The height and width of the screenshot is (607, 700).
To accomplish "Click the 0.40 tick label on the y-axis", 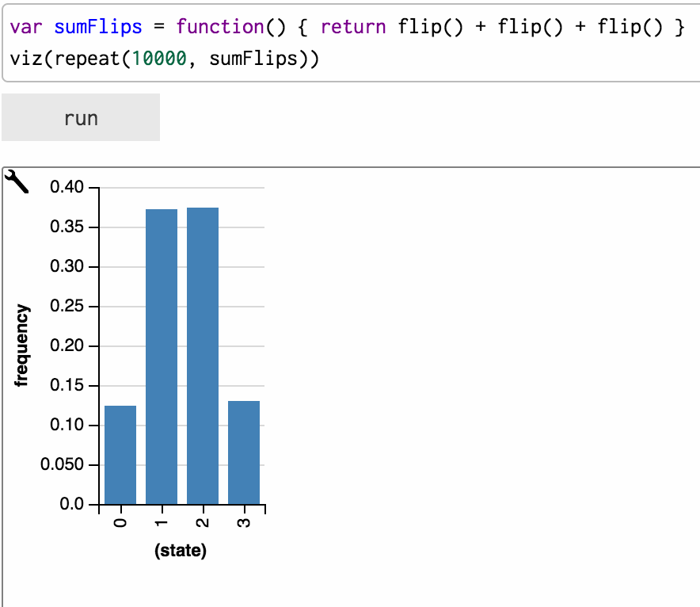I will (x=67, y=186).
